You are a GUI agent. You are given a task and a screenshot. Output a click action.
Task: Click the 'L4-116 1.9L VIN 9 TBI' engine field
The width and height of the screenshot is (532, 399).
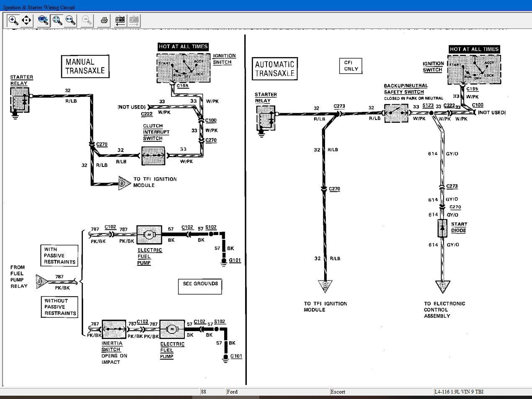(x=482, y=392)
